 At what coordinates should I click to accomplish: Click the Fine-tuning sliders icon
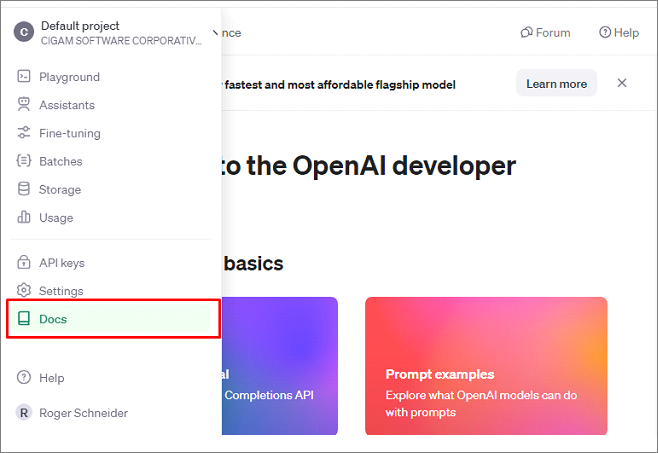[x=24, y=133]
